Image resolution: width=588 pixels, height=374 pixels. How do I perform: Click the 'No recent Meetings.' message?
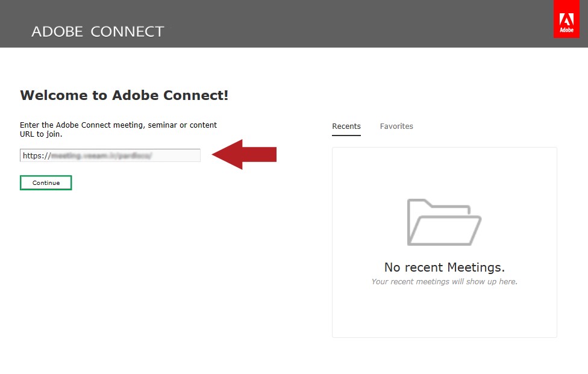[445, 267]
